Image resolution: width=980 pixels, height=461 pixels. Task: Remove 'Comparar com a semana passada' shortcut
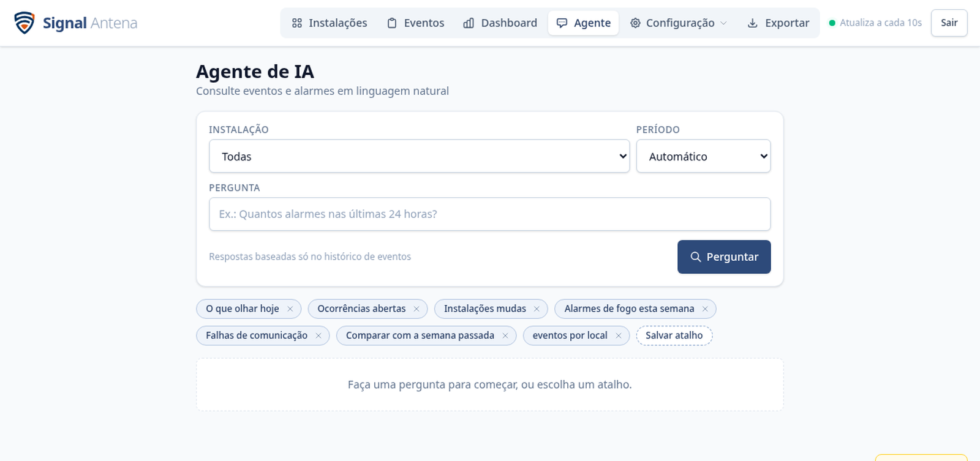(505, 335)
